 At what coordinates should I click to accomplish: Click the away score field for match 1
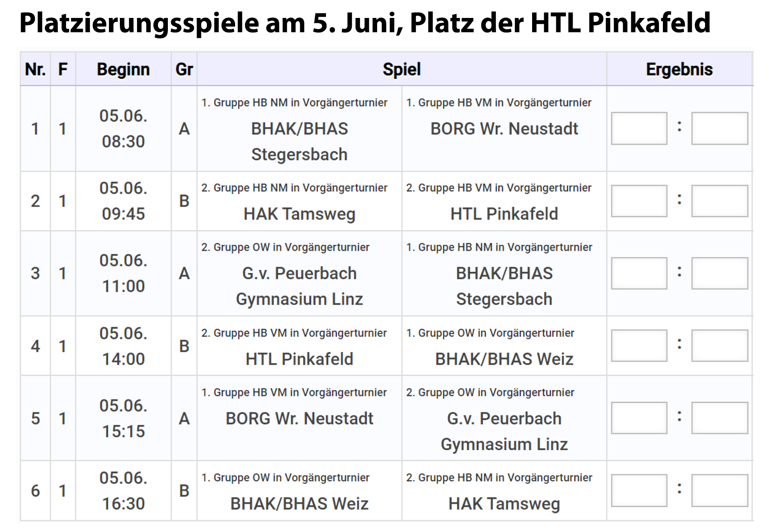[x=719, y=128]
